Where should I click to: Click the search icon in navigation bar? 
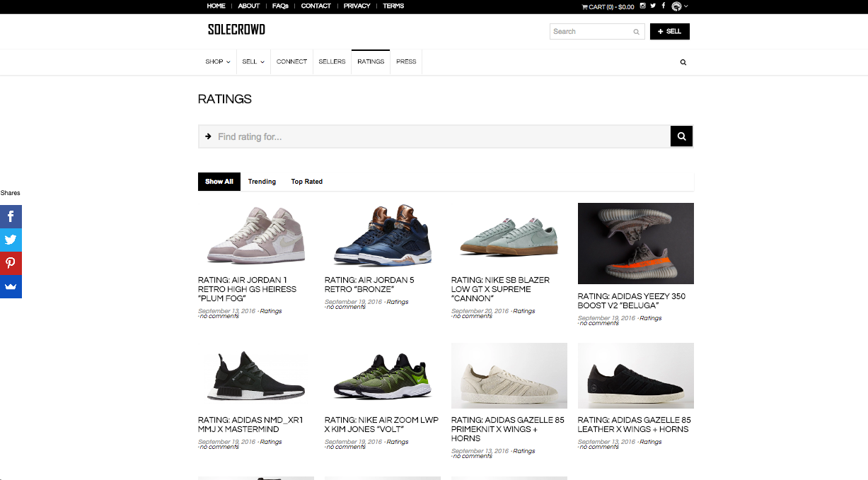[683, 62]
